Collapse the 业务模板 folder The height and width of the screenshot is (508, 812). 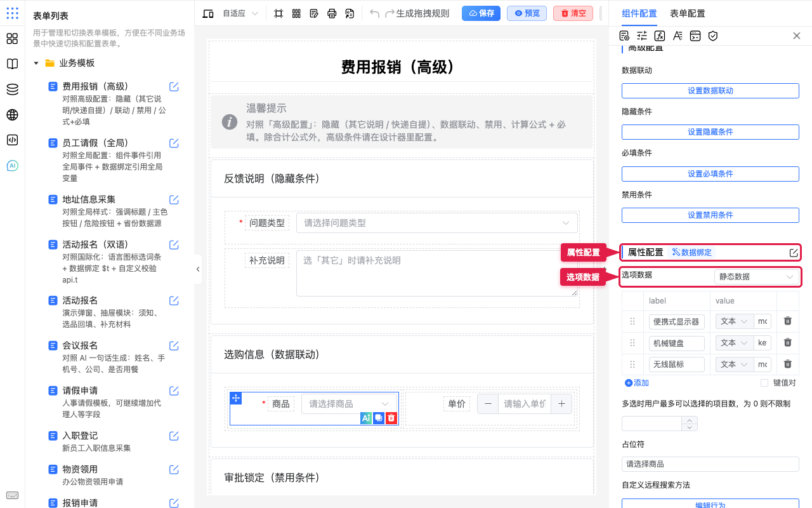click(36, 63)
